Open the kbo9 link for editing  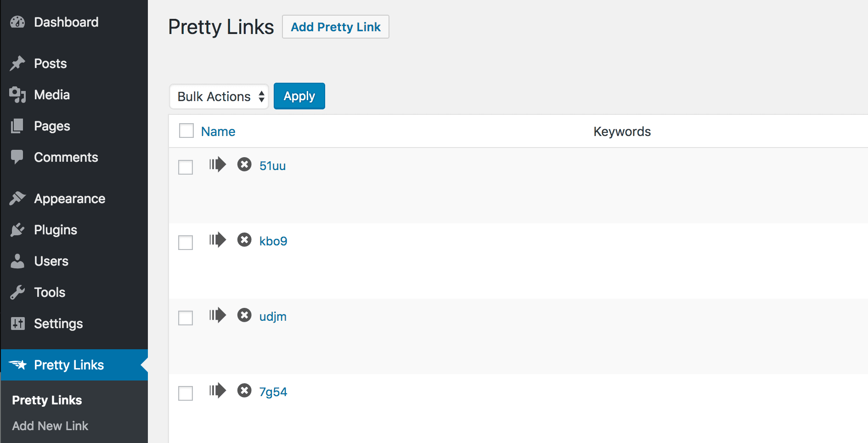273,240
